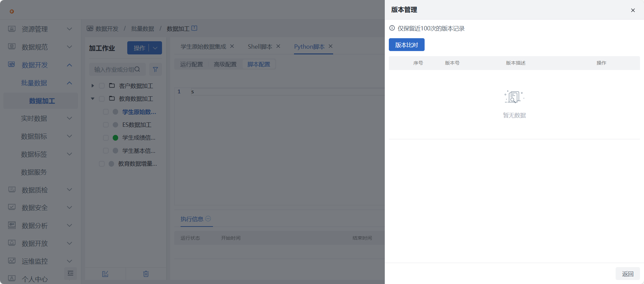644x284 pixels.
Task: Click the orange logo icon at top left
Action: click(x=12, y=11)
